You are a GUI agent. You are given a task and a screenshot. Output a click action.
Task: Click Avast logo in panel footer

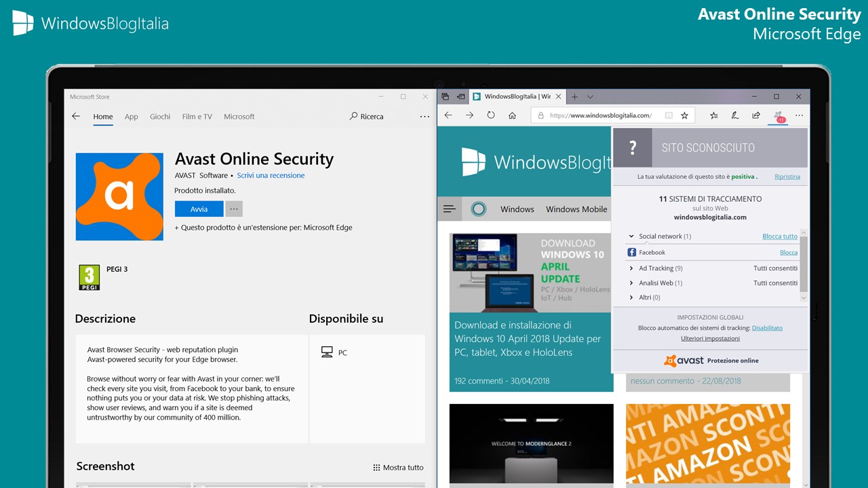click(x=684, y=361)
